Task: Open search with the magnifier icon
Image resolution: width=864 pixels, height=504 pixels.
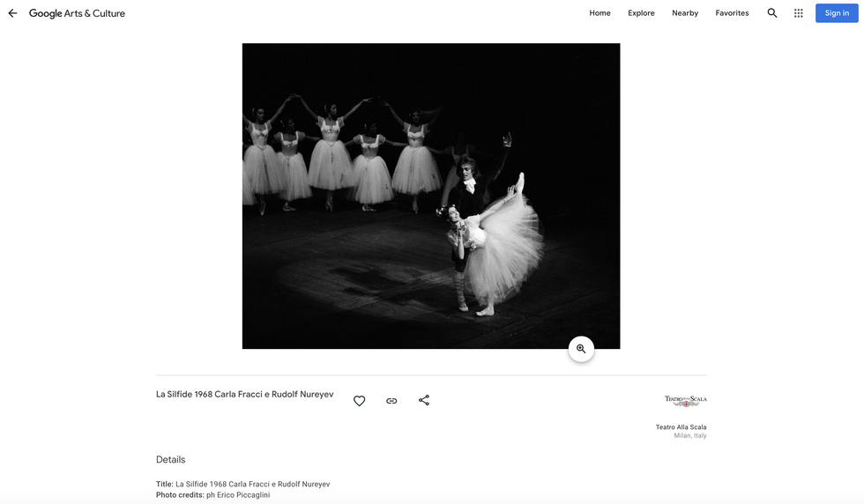Action: [772, 13]
